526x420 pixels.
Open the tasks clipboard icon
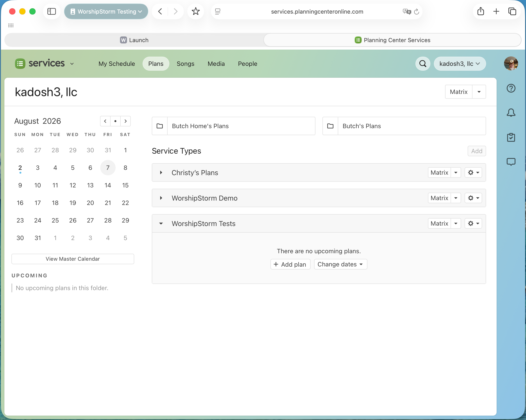tap(511, 137)
